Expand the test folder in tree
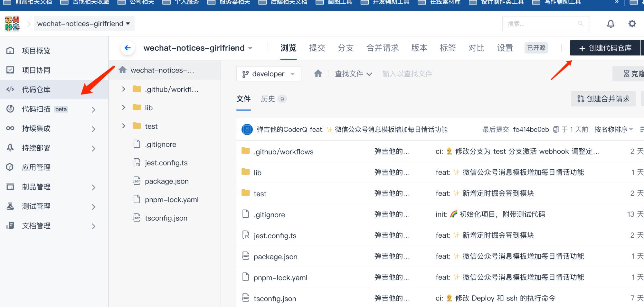Screen dimensions: 644x307 click(124, 126)
